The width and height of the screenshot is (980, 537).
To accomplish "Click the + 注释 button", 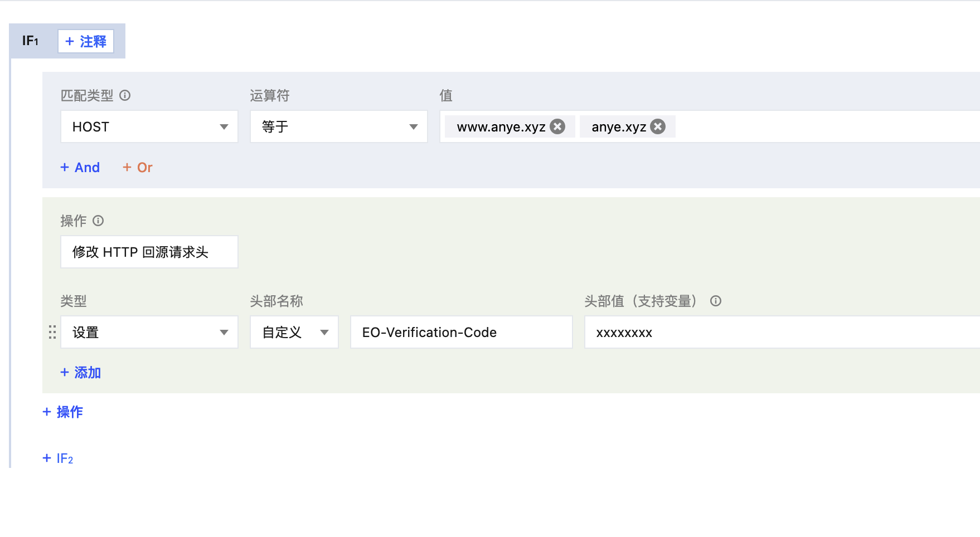I will pyautogui.click(x=86, y=41).
